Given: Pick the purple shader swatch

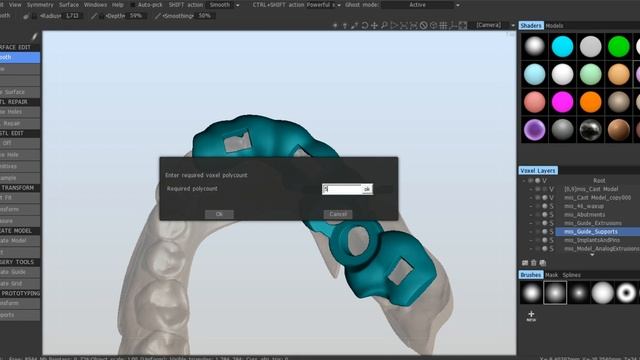Looking at the screenshot, I should (x=534, y=130).
